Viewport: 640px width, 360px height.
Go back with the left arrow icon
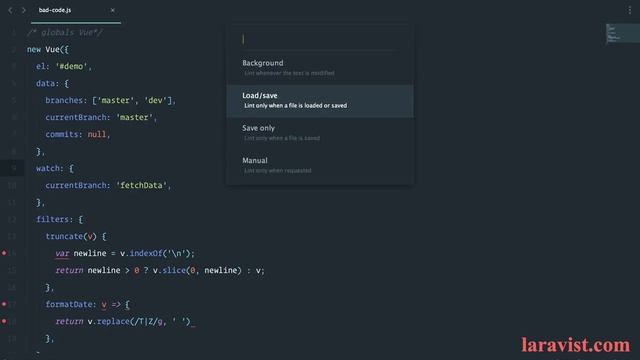[10, 10]
